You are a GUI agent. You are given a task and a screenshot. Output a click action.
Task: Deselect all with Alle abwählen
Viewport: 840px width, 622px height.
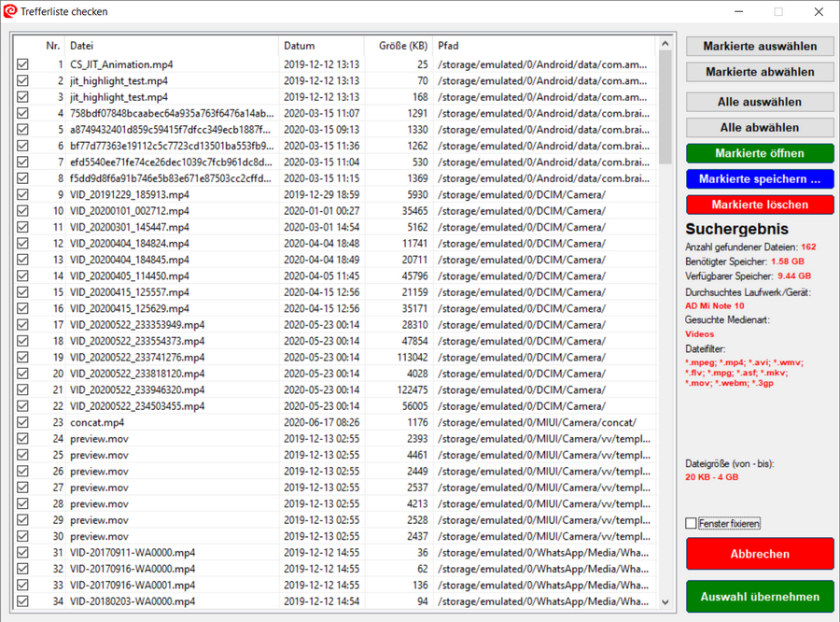tap(760, 128)
